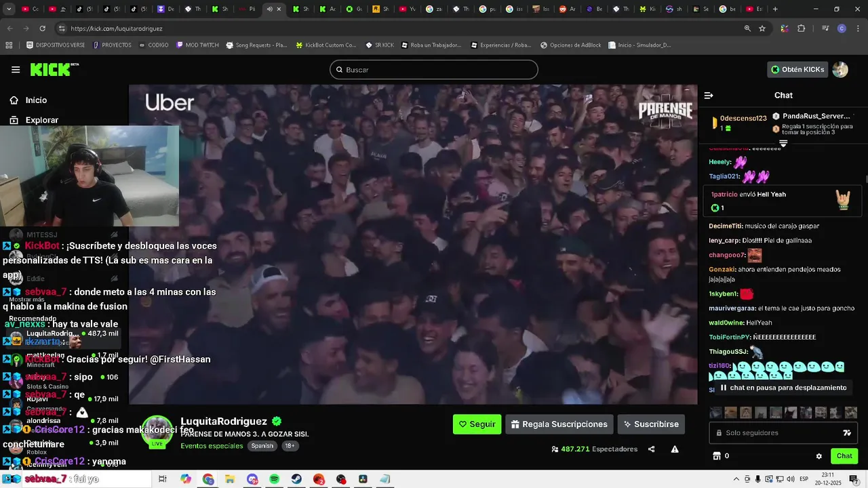This screenshot has height=488, width=868.
Task: Open a new browser tab
Action: (775, 9)
